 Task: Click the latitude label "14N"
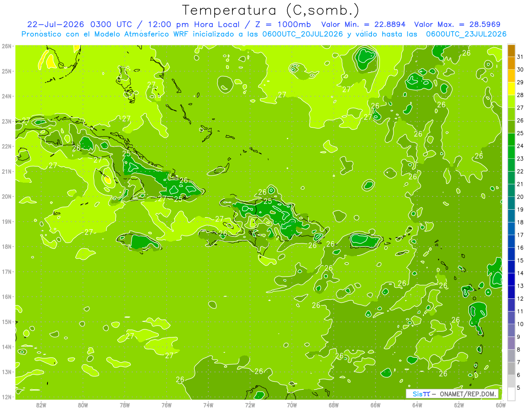(x=7, y=347)
